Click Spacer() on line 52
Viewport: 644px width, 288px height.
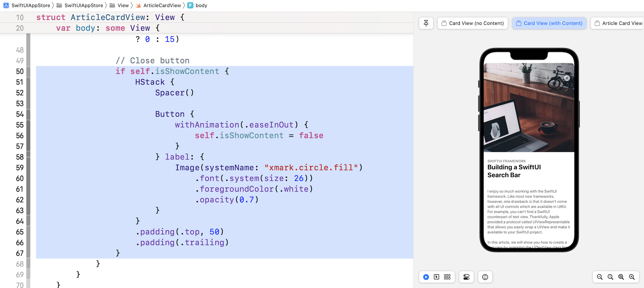click(174, 93)
